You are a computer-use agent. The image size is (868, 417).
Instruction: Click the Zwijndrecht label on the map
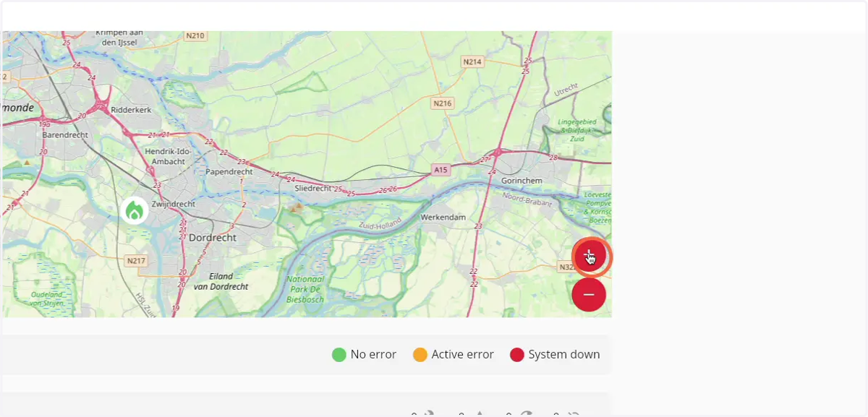(x=174, y=204)
